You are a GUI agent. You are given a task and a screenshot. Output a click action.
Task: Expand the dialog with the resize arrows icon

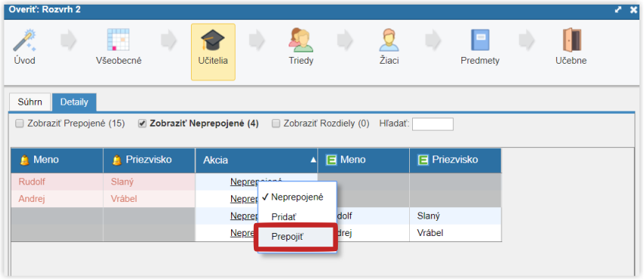(618, 9)
